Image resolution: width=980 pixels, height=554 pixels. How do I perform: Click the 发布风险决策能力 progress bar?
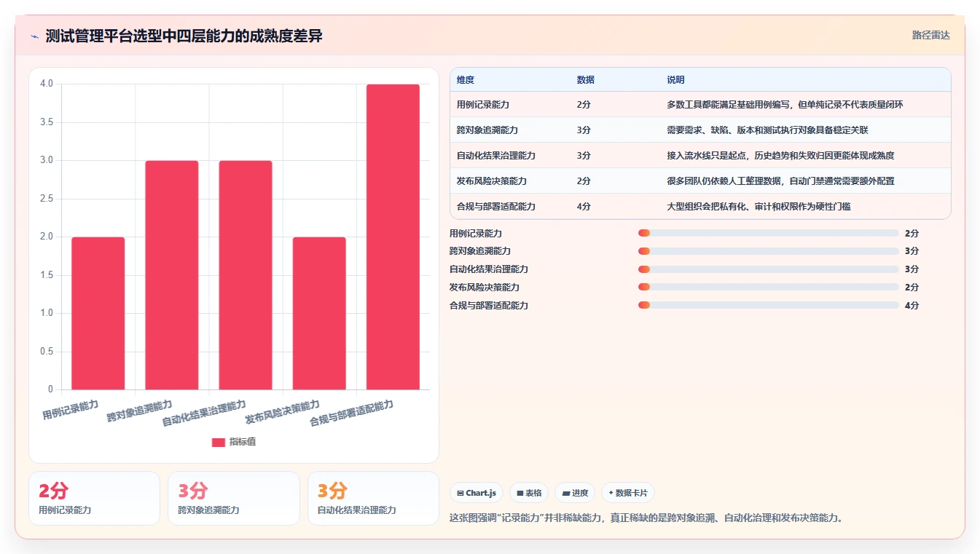coord(768,288)
